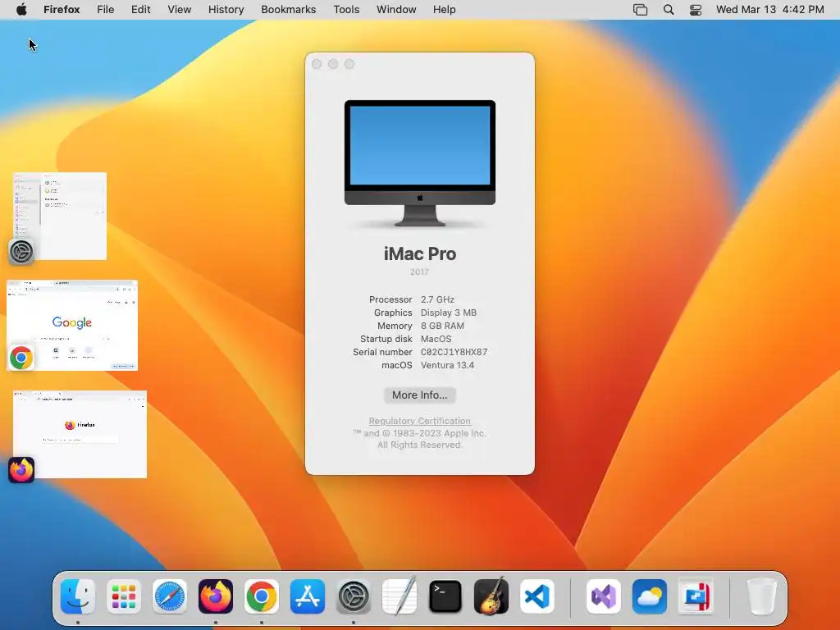The image size is (840, 630).
Task: Click the Stage Manager menu bar icon
Action: [x=640, y=10]
